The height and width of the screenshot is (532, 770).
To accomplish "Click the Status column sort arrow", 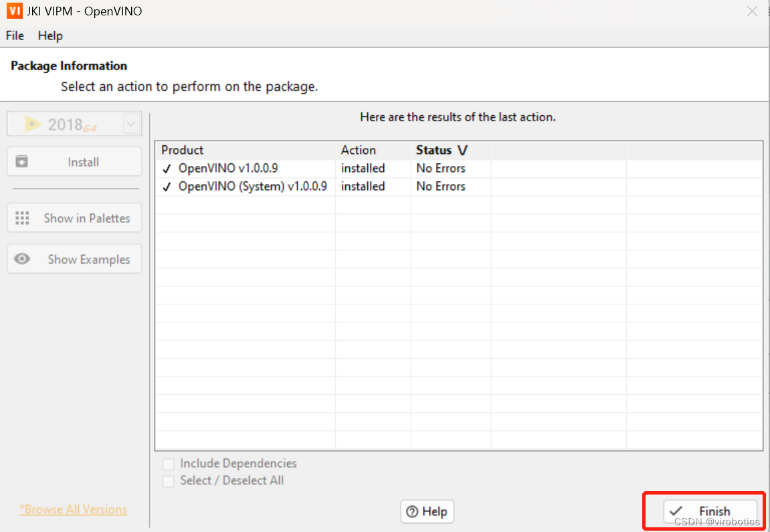I will [462, 151].
